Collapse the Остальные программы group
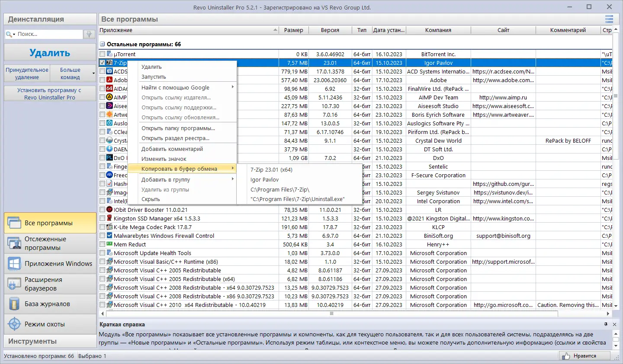 point(102,44)
